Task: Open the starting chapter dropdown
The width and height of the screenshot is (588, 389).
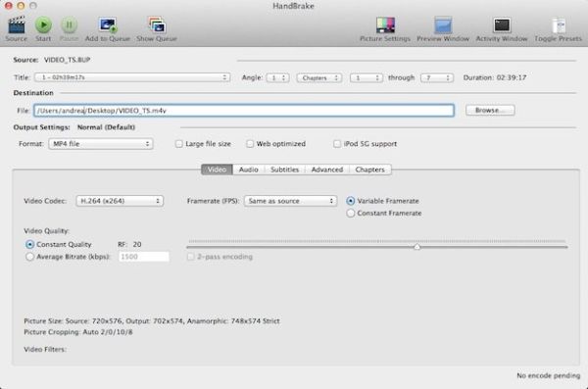Action: (367, 77)
